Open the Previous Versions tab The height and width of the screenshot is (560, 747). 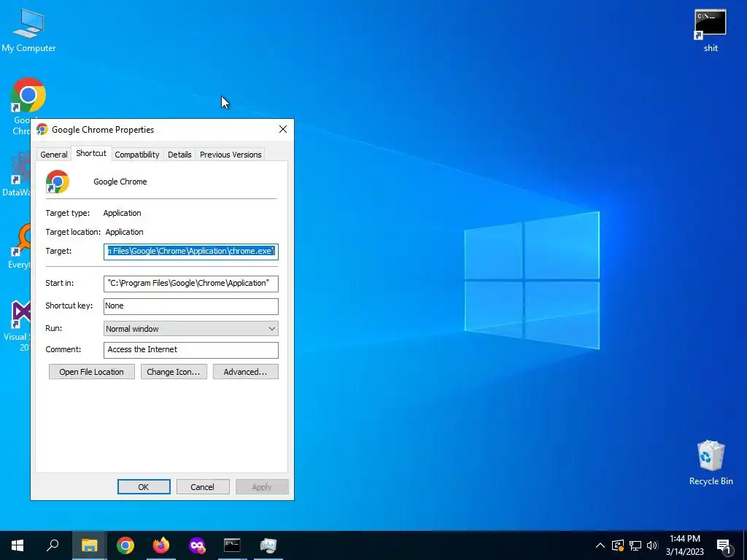[231, 155]
